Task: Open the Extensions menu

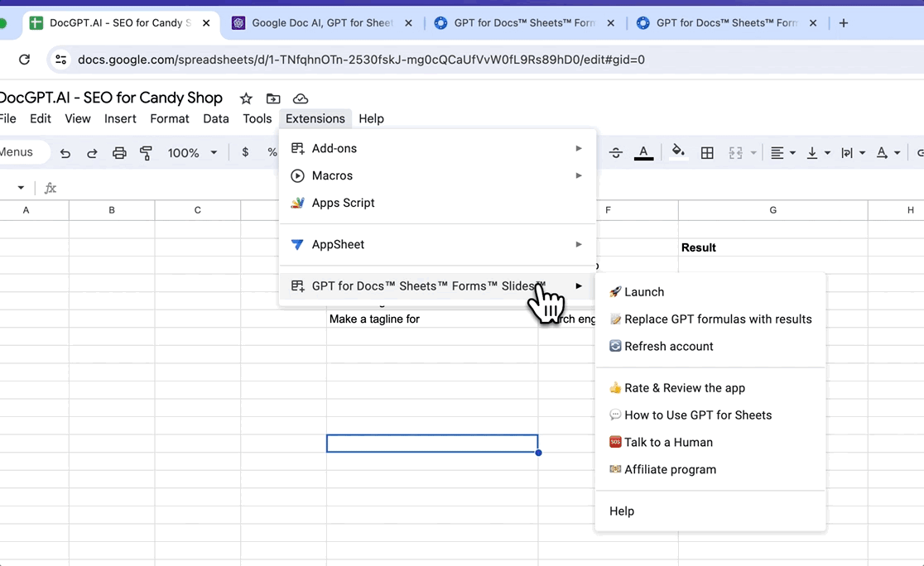Action: (x=315, y=119)
